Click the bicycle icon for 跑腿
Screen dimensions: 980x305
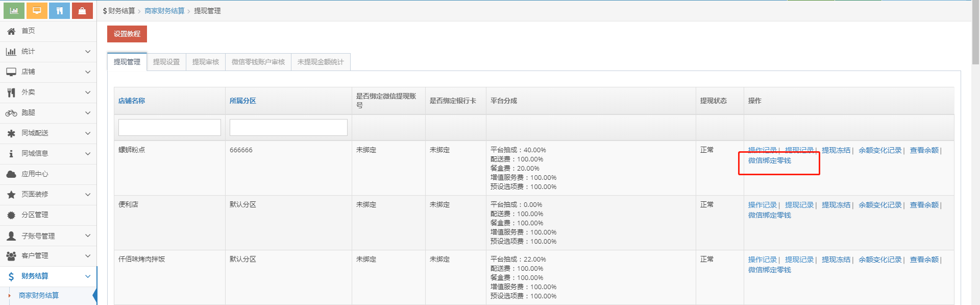(x=11, y=113)
